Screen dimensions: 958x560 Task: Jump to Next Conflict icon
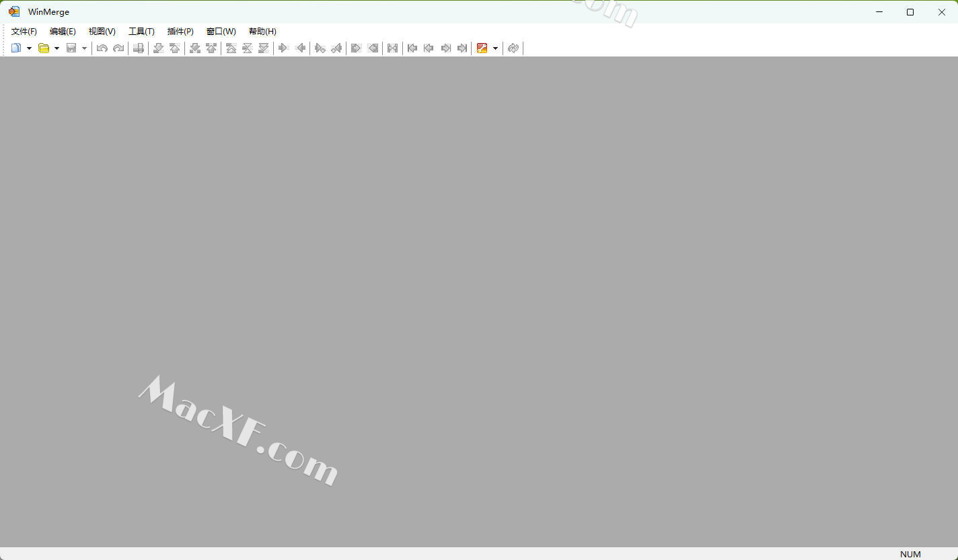[195, 48]
